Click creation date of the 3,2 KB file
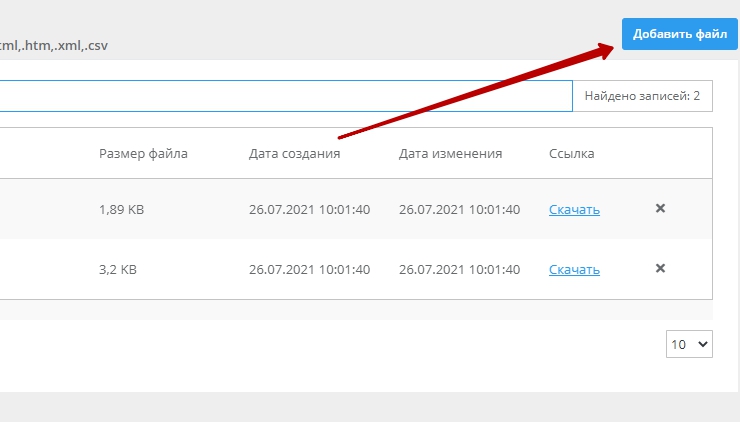 309,270
